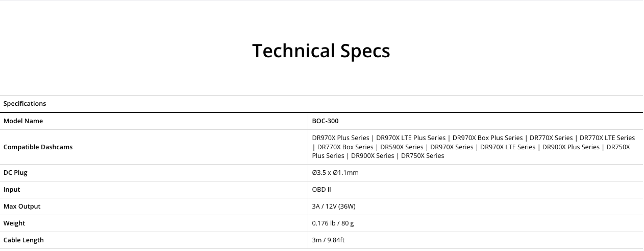The height and width of the screenshot is (251, 644).
Task: Click DR900X Plus Series text
Action: [x=571, y=147]
